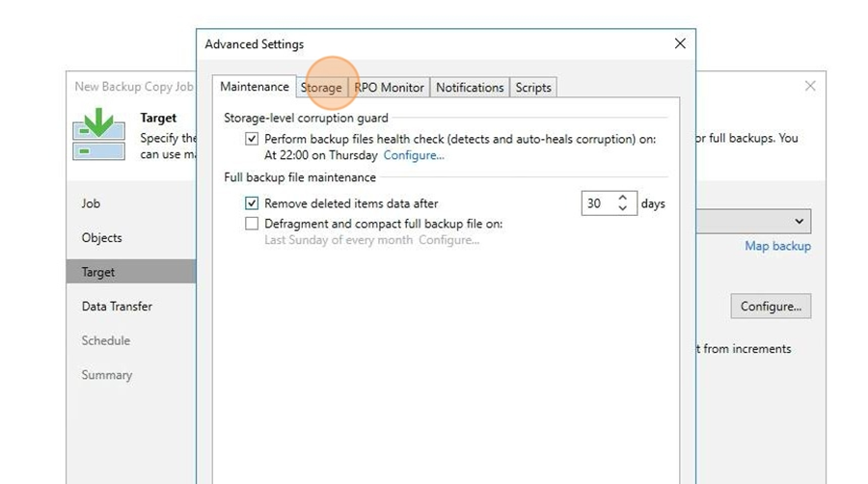Click into the 30 days number field
Screen dimensions: 868x484
click(598, 203)
